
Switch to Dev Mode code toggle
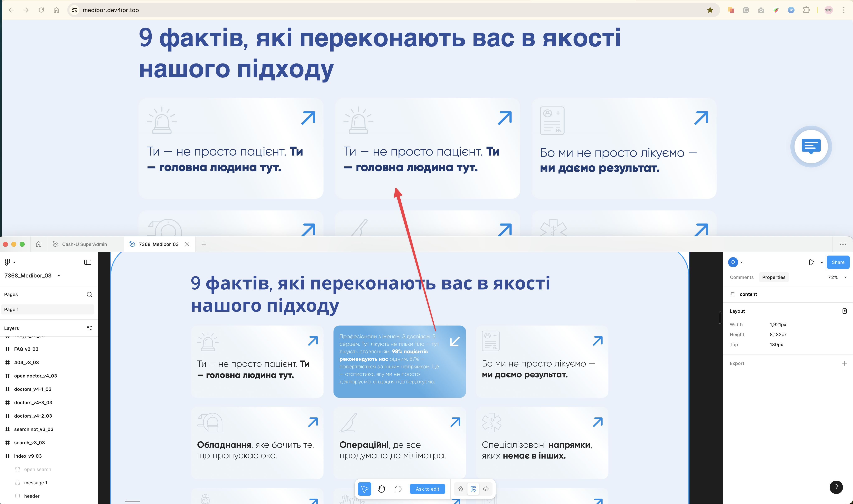(486, 489)
